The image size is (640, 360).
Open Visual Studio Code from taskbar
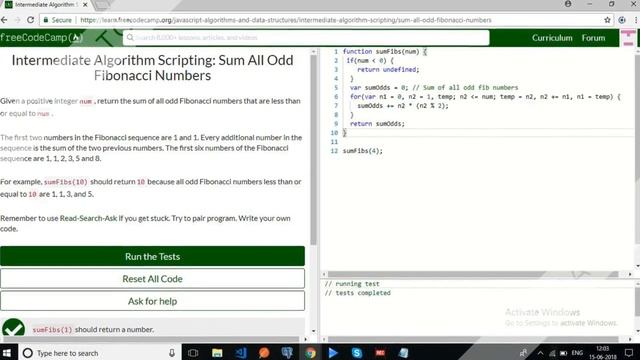240,353
